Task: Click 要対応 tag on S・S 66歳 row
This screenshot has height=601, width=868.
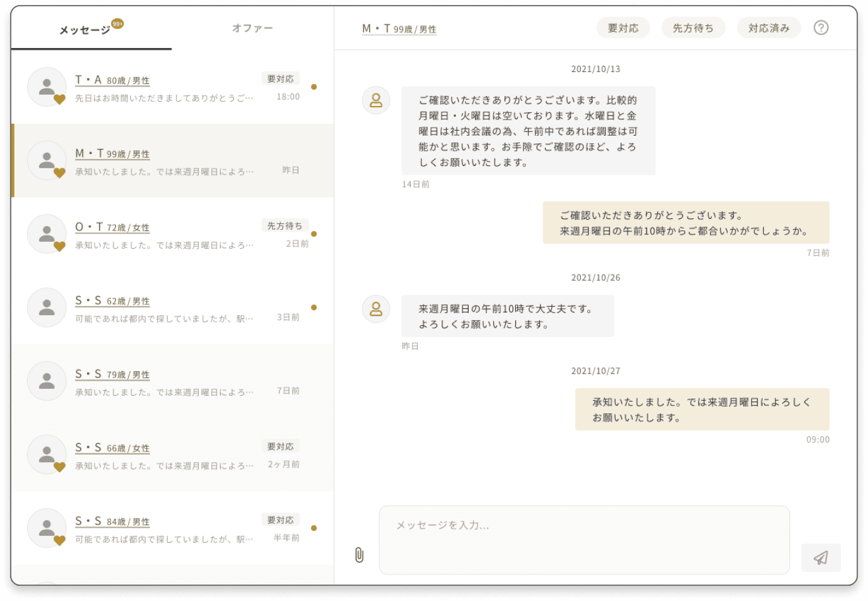Action: coord(281,446)
